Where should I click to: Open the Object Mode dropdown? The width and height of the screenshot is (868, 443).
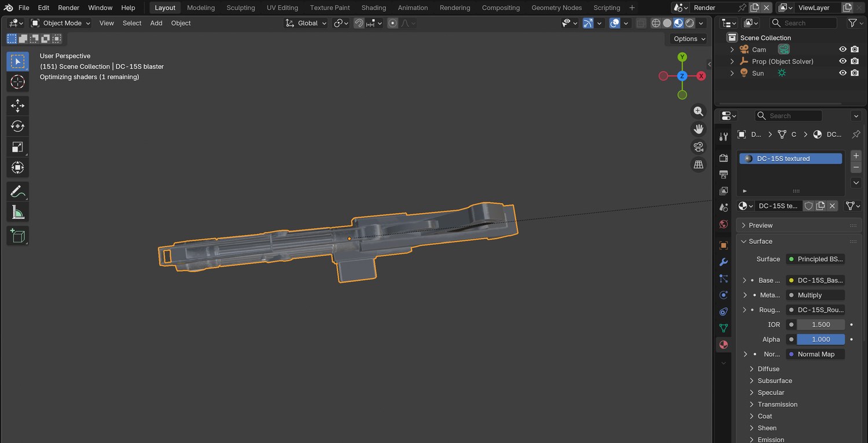pos(61,23)
